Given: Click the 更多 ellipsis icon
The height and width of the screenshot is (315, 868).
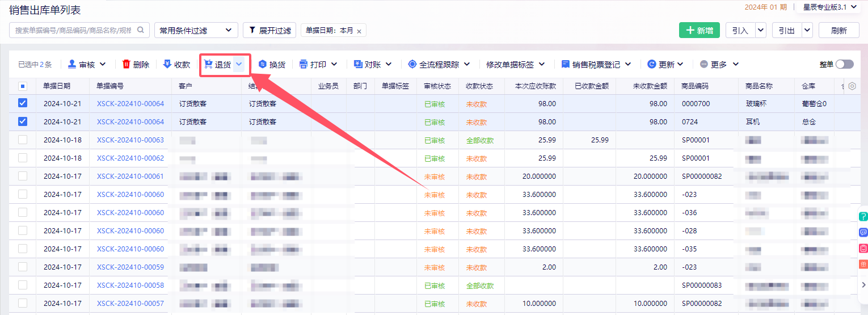Looking at the screenshot, I should (704, 64).
